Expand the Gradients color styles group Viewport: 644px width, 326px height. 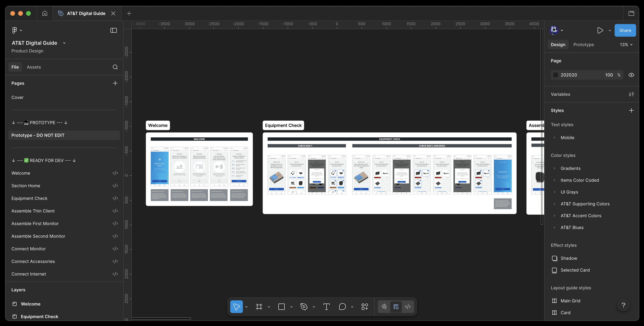coord(554,168)
